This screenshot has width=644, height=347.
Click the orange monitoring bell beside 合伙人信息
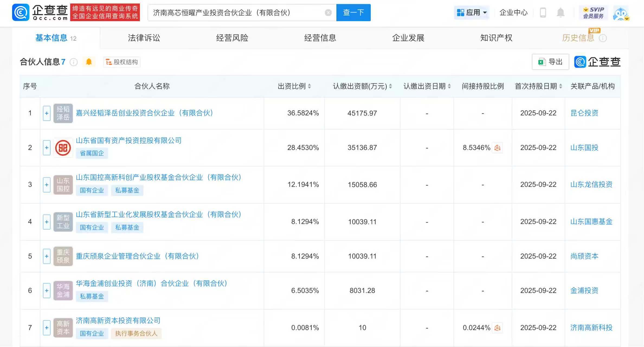tap(89, 62)
